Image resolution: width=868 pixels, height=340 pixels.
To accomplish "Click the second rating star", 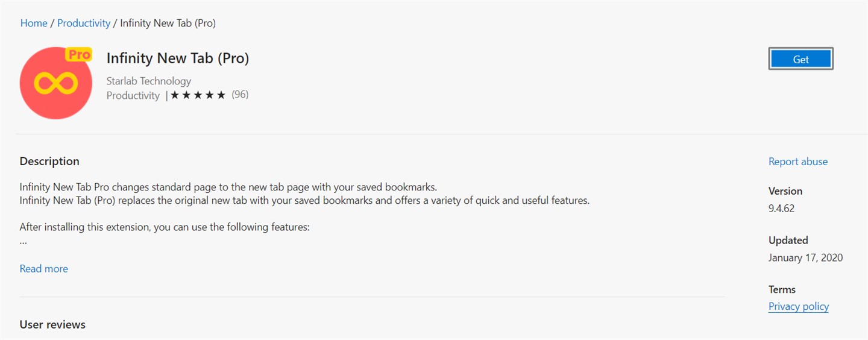I will [186, 95].
